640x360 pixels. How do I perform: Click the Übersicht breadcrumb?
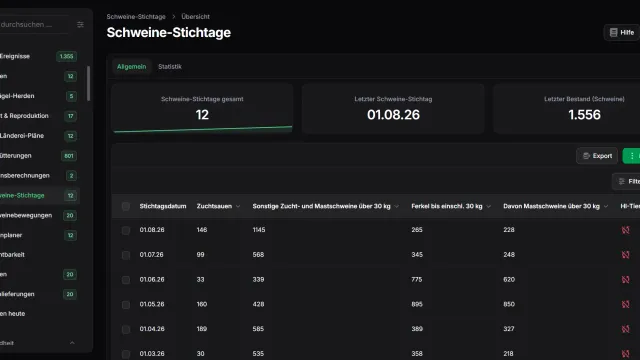196,17
